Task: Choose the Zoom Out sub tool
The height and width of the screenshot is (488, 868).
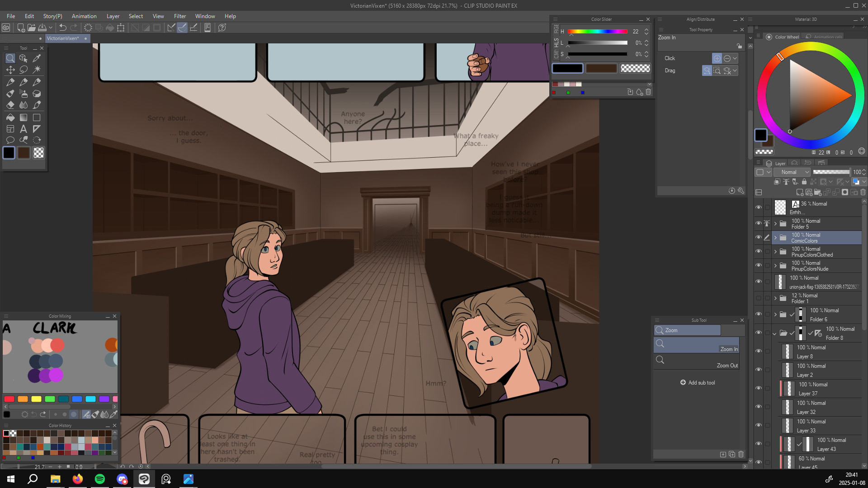Action: (x=696, y=361)
